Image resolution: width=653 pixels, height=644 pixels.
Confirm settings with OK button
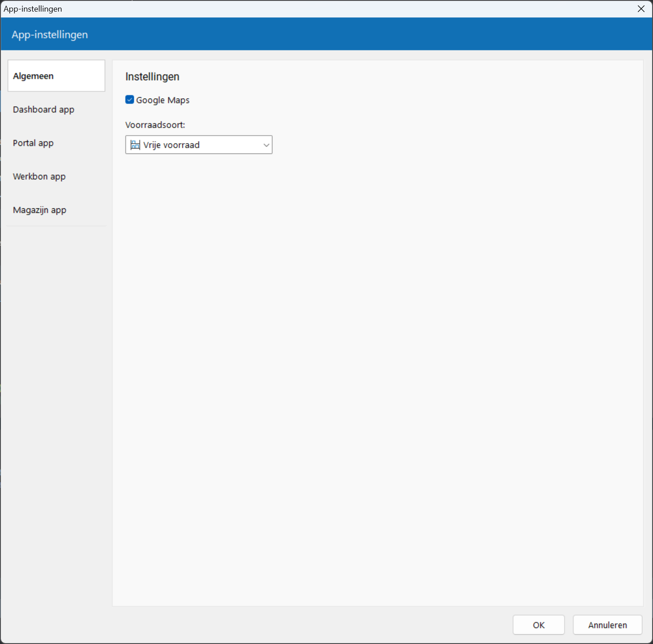tap(539, 625)
